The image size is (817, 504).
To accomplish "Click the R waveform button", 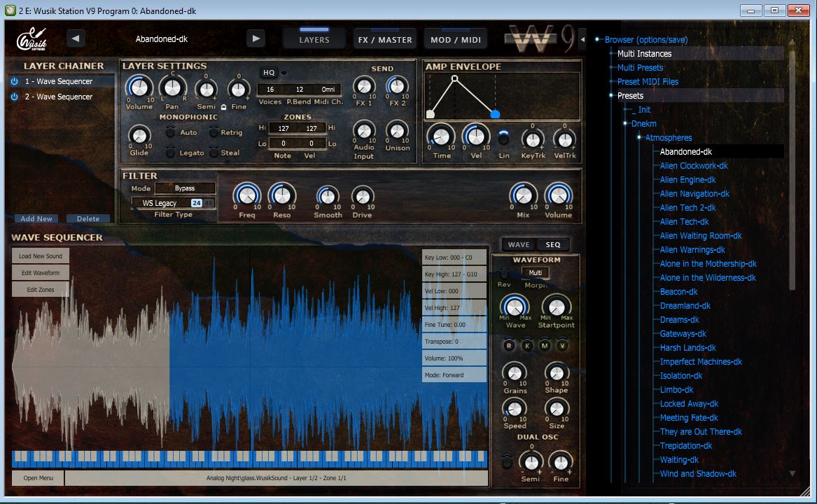I will coord(509,345).
